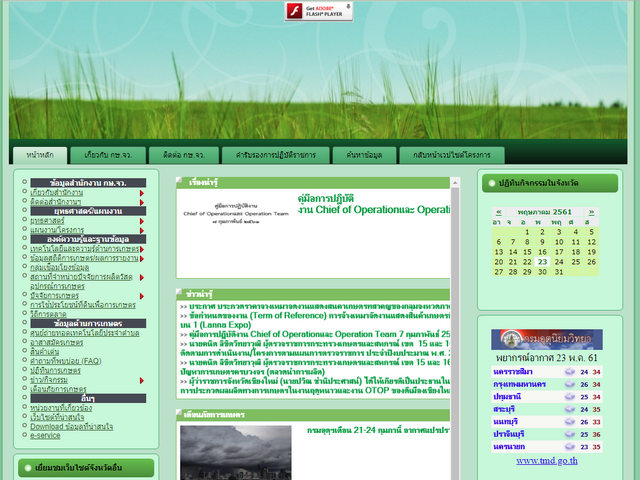Click the storm clouds news thumbnail
This screenshot has width=640, height=480.
tap(236, 453)
